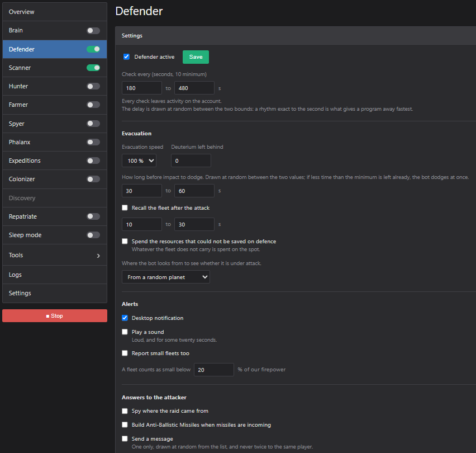Open the Settings page in sidebar
This screenshot has height=453, width=476.
coord(55,293)
